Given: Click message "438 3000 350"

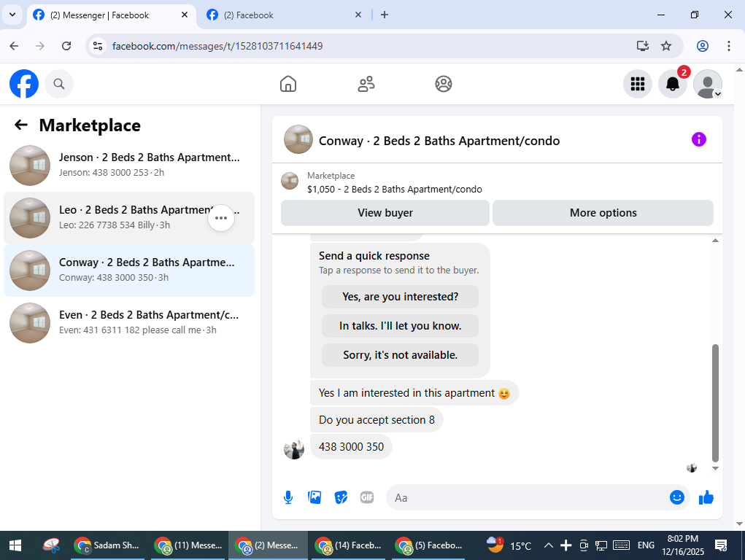Looking at the screenshot, I should 351,447.
